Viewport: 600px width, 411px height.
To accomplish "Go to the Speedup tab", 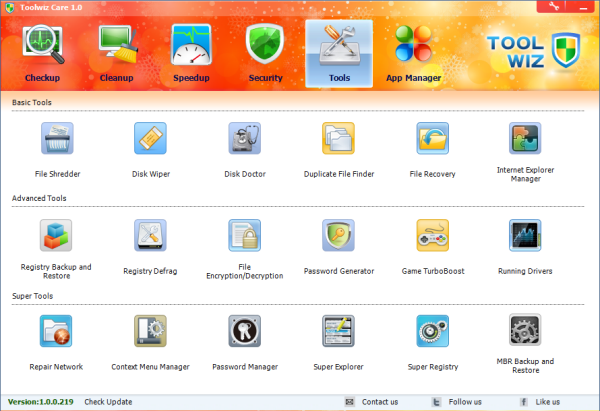I will point(191,54).
